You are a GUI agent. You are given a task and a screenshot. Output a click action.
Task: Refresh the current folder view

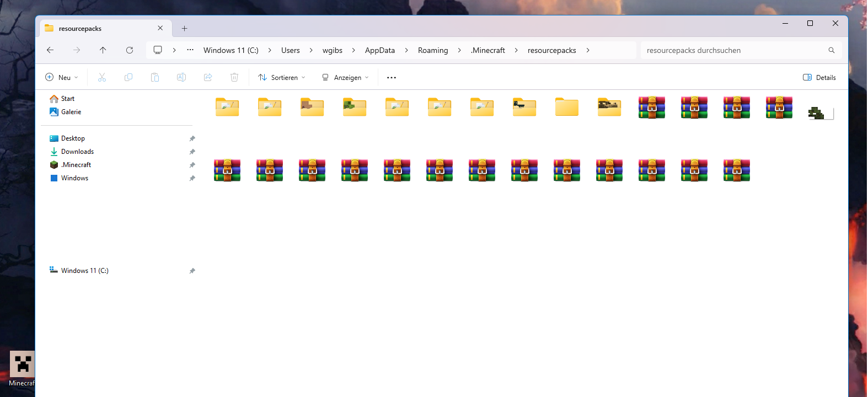click(x=130, y=50)
